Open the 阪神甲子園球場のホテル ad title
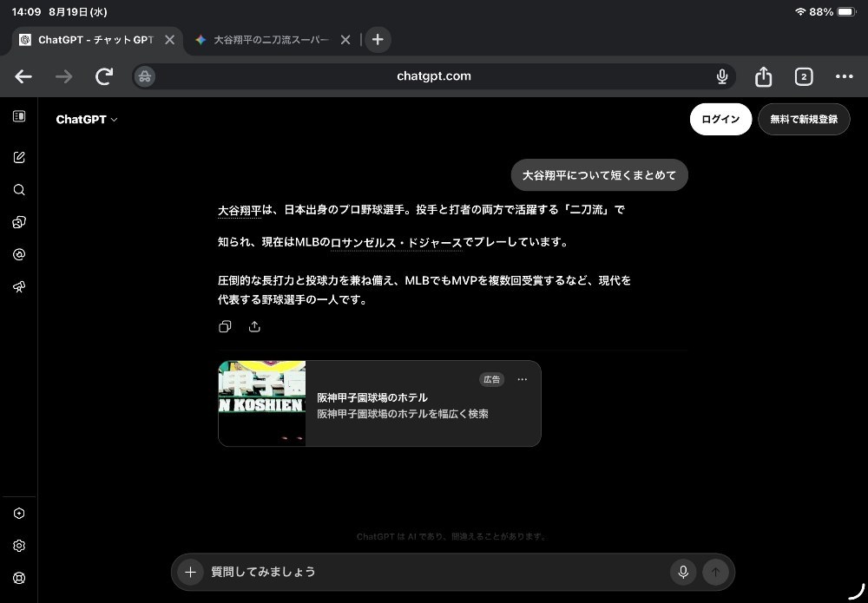 coord(372,397)
